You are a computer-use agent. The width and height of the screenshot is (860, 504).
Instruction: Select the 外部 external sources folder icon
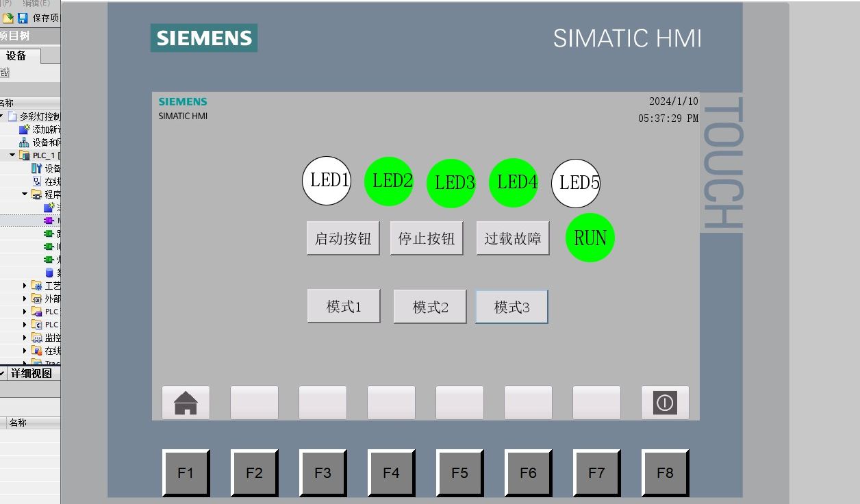pyautogui.click(x=37, y=299)
